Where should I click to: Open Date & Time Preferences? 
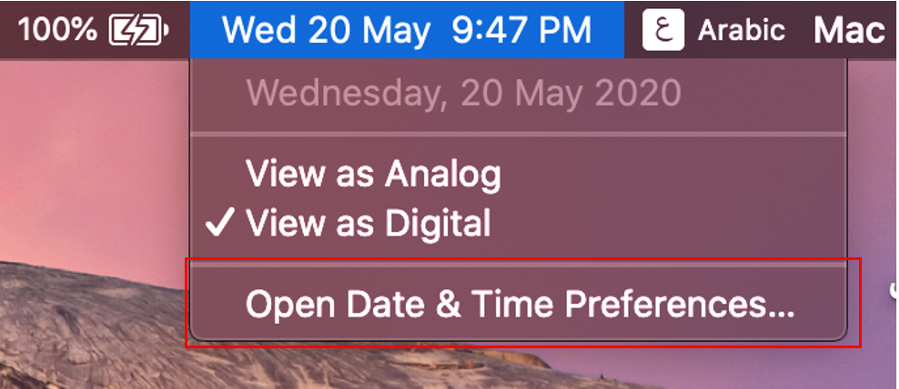(x=517, y=306)
